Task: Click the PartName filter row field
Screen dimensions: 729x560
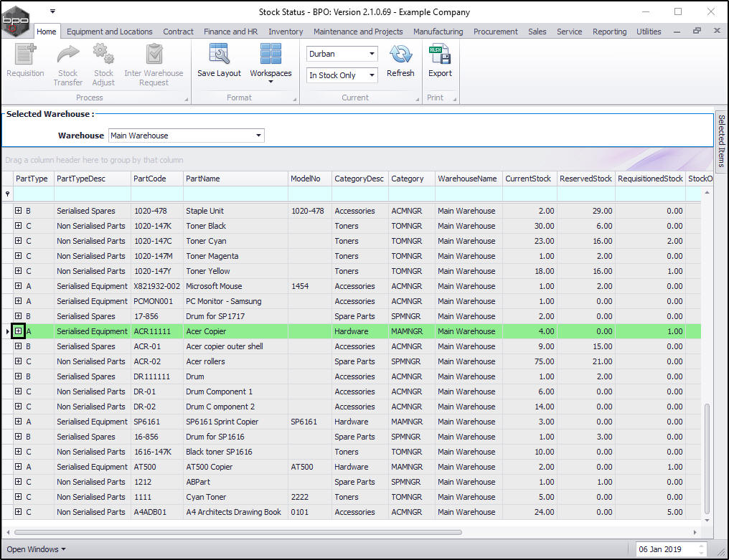Action: point(235,194)
